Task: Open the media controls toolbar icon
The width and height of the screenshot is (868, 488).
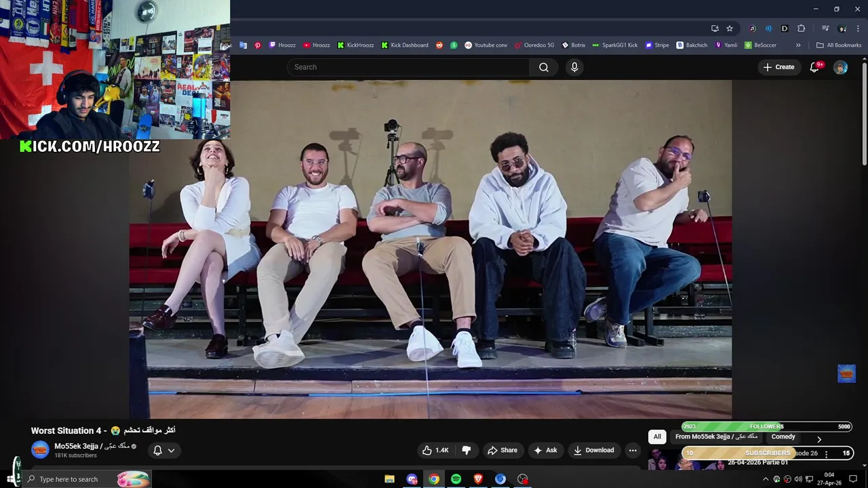Action: [825, 28]
